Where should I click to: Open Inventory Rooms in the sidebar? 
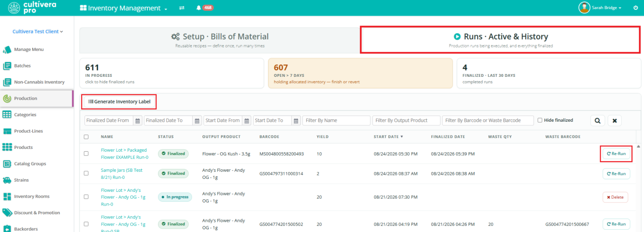[x=32, y=197]
